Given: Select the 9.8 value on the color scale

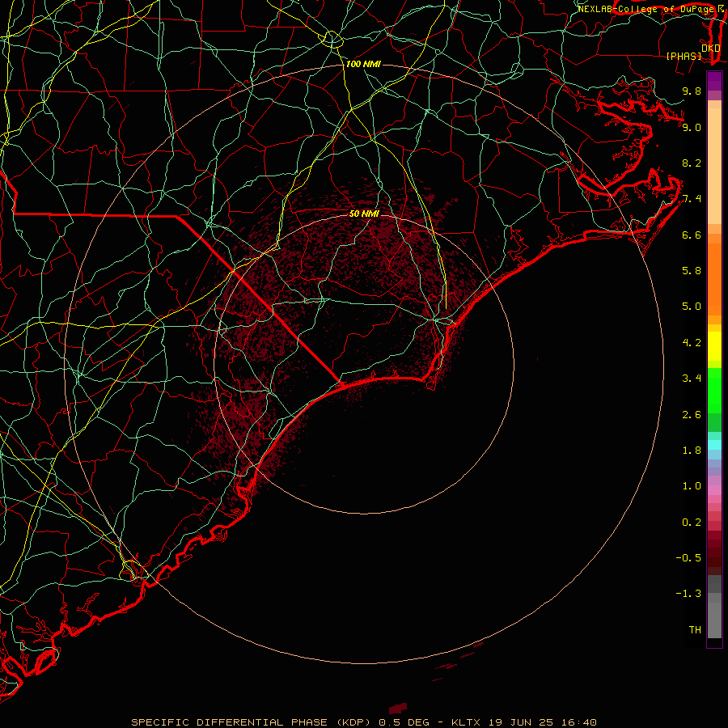Looking at the screenshot, I should pyautogui.click(x=692, y=91).
